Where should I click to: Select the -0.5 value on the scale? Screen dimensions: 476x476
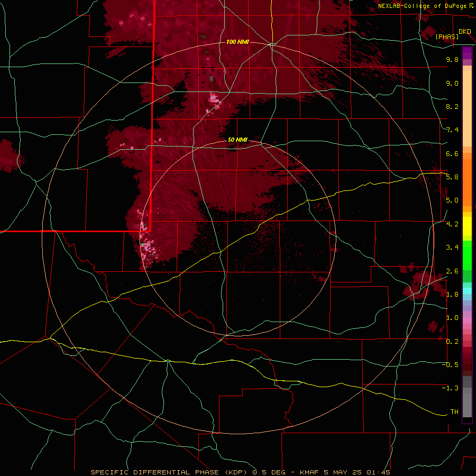[x=450, y=365]
